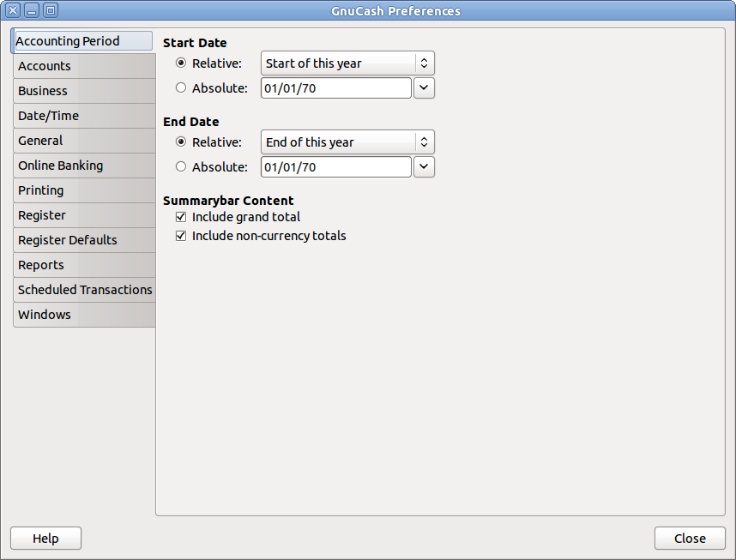Viewport: 736px width, 560px height.
Task: Open the End of this year dropdown
Action: point(347,142)
